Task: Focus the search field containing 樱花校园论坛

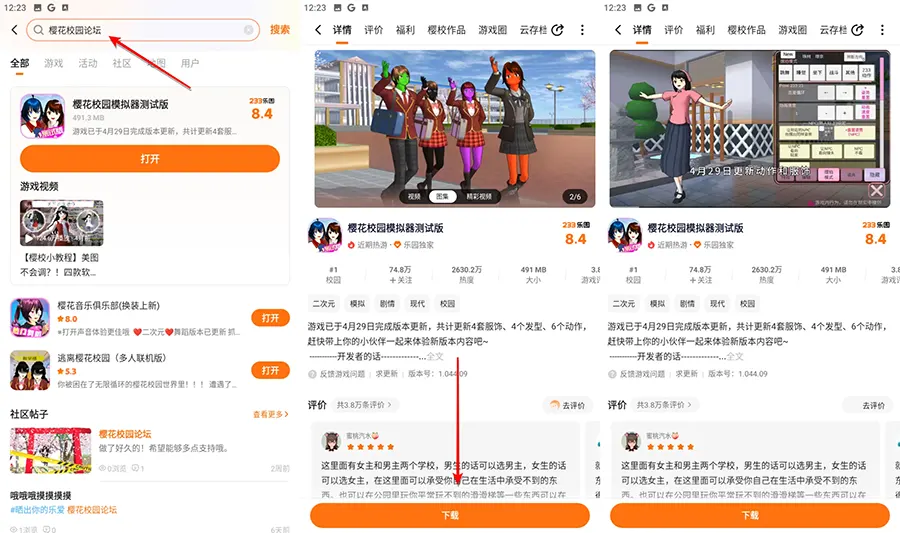Action: click(143, 30)
